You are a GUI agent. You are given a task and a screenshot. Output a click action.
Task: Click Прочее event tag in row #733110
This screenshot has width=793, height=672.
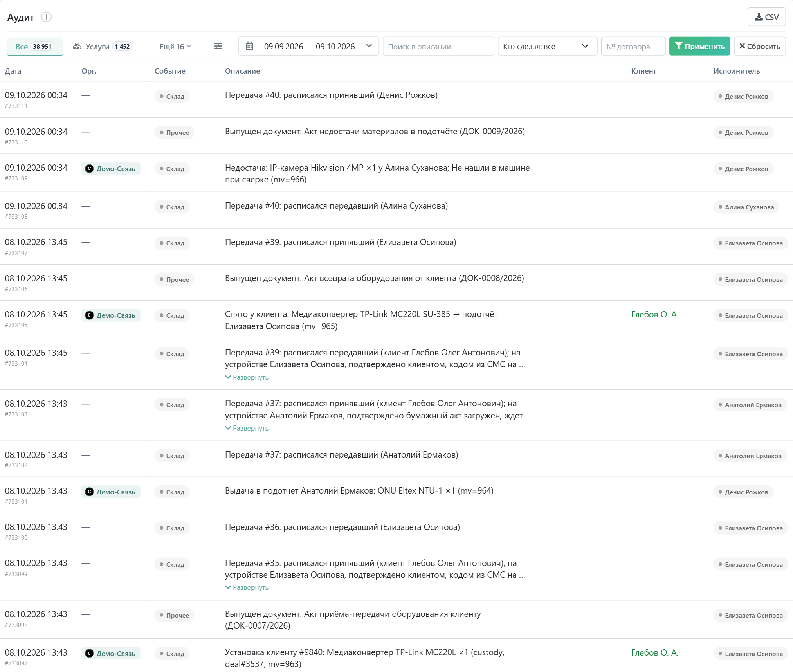pyautogui.click(x=174, y=132)
